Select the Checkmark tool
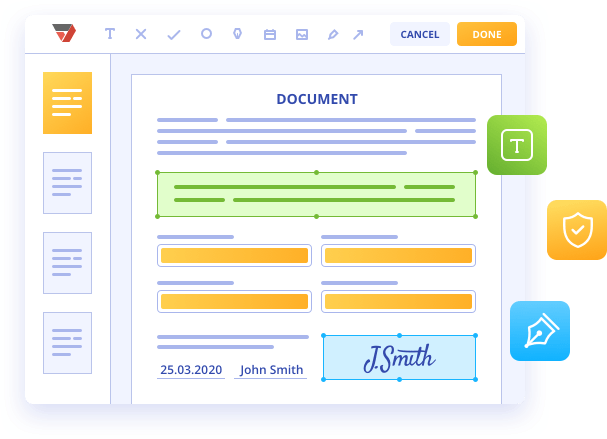This screenshot has height=439, width=607. [173, 34]
